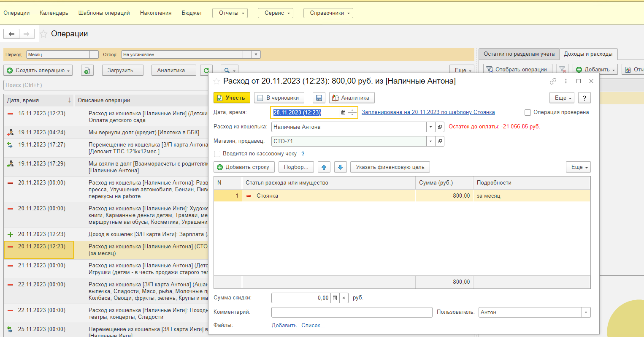
Task: Click the В черновики button
Action: pos(279,98)
